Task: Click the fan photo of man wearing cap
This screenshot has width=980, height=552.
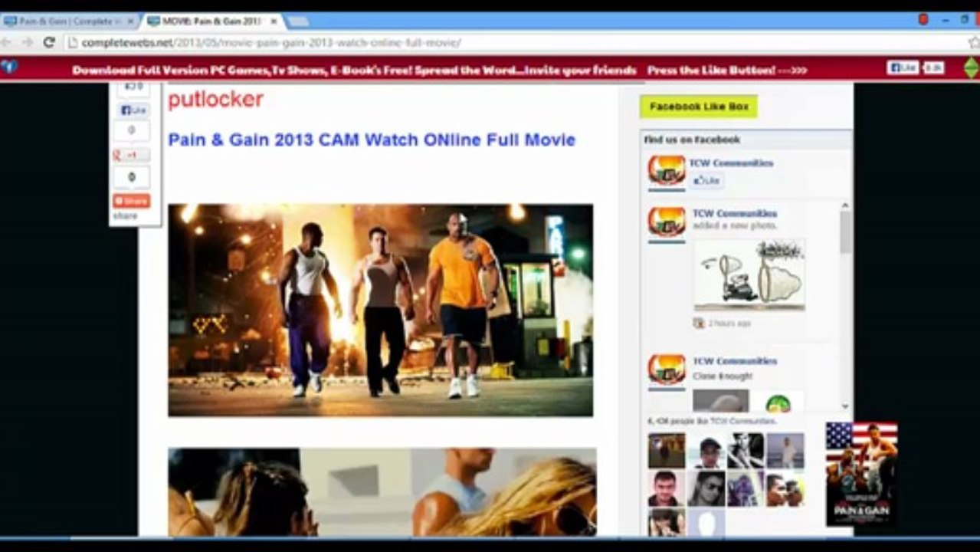Action: 706,451
